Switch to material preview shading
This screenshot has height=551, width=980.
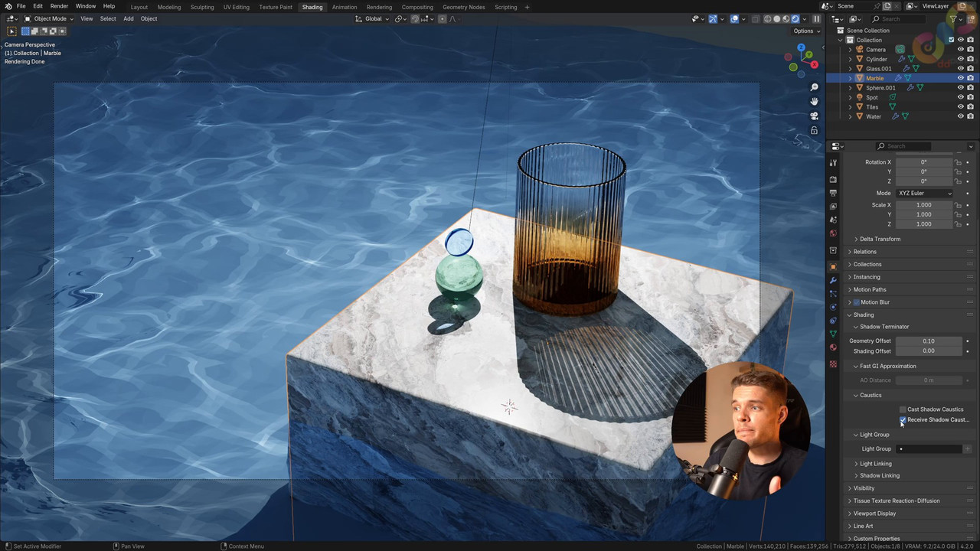click(786, 19)
